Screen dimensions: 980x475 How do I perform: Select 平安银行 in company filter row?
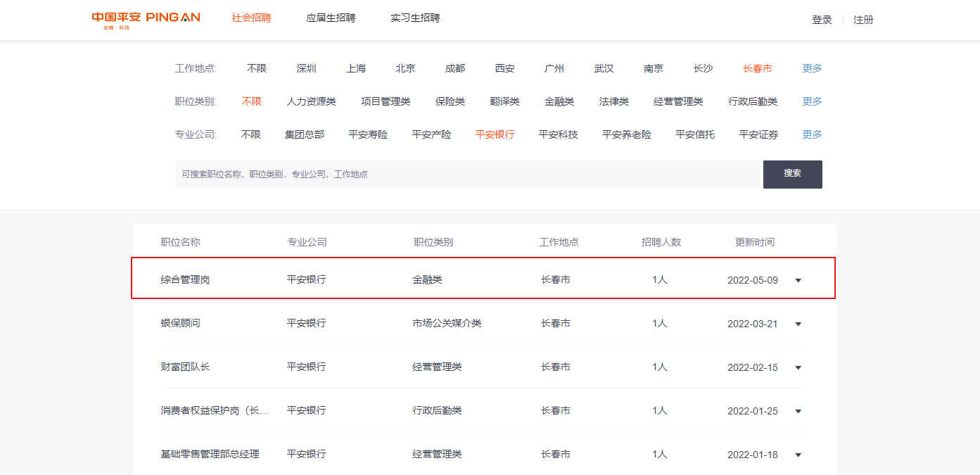(495, 134)
